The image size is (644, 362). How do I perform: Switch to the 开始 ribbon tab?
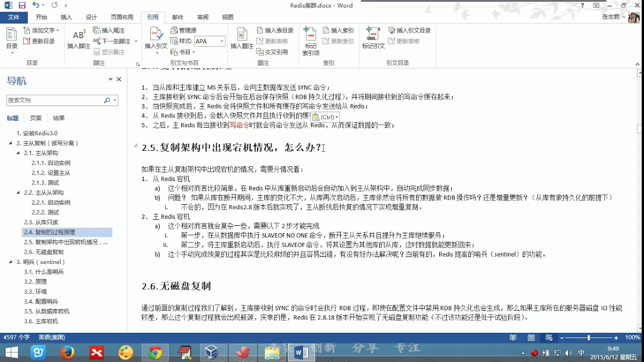click(x=41, y=17)
